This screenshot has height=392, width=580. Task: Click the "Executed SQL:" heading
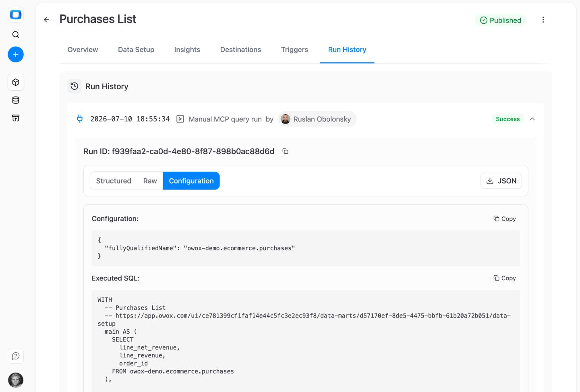[116, 278]
